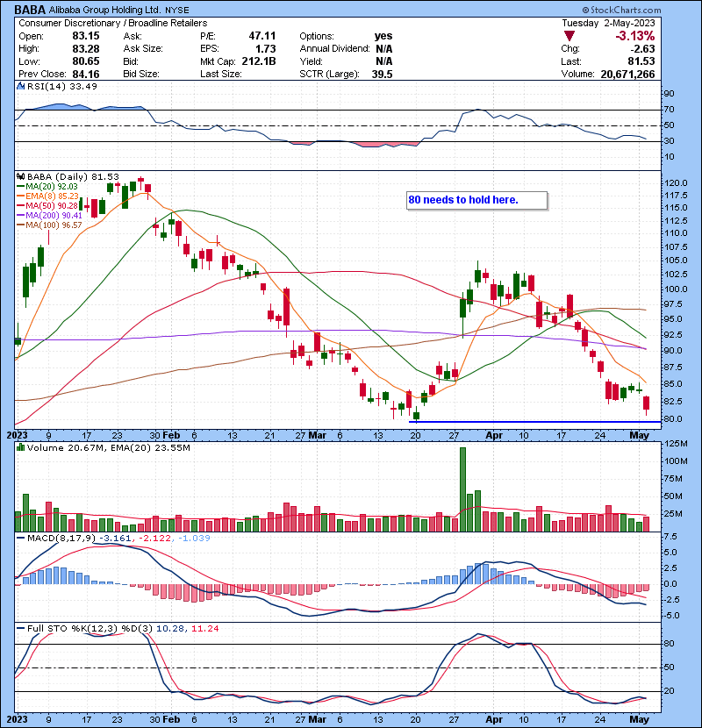Click the High value 83.28

point(85,48)
